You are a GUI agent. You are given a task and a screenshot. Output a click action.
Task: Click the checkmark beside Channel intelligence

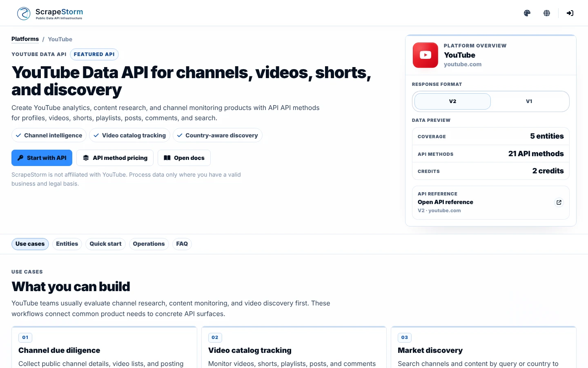coord(18,135)
